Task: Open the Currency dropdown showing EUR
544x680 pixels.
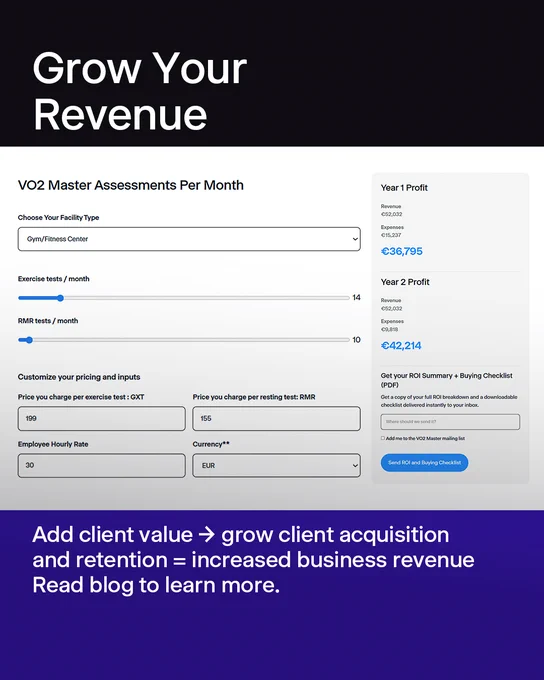Action: pyautogui.click(x=276, y=465)
